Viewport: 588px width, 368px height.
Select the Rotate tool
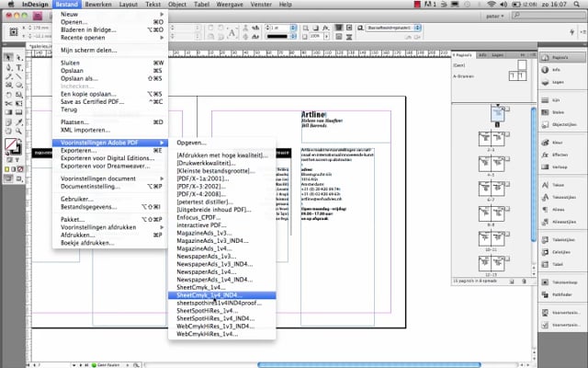(x=8, y=95)
